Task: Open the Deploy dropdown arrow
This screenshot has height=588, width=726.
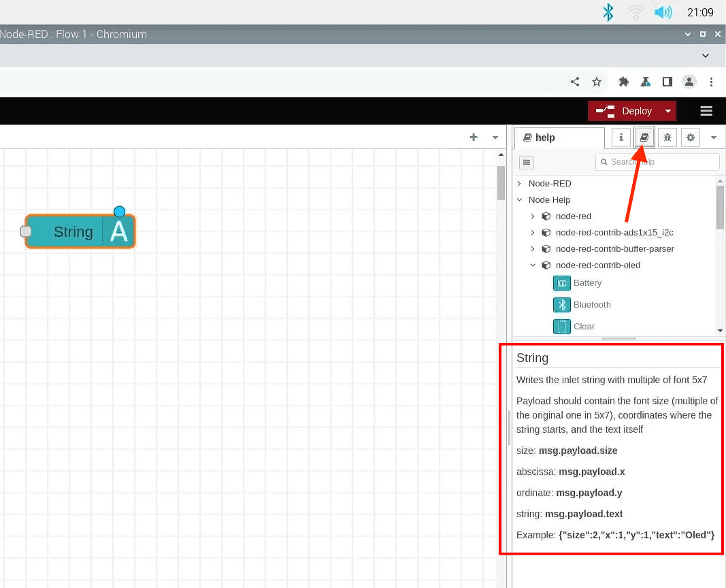Action: [668, 112]
